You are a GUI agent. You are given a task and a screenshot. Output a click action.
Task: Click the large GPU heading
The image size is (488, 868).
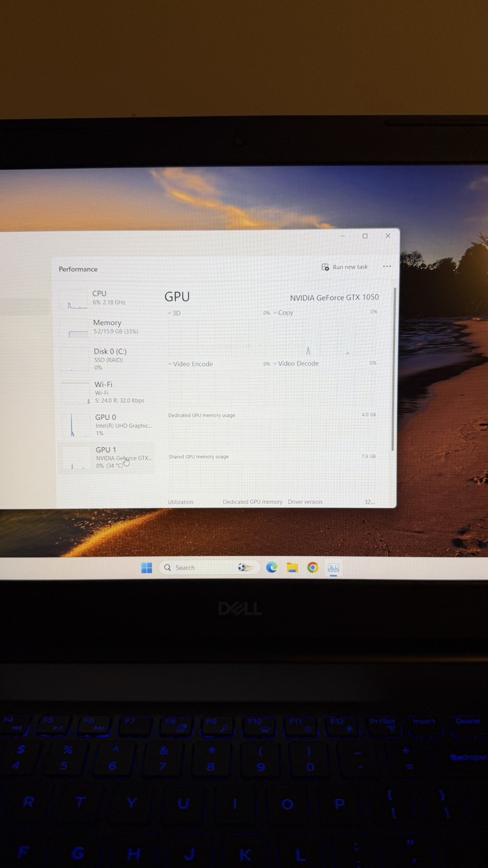[x=177, y=297]
